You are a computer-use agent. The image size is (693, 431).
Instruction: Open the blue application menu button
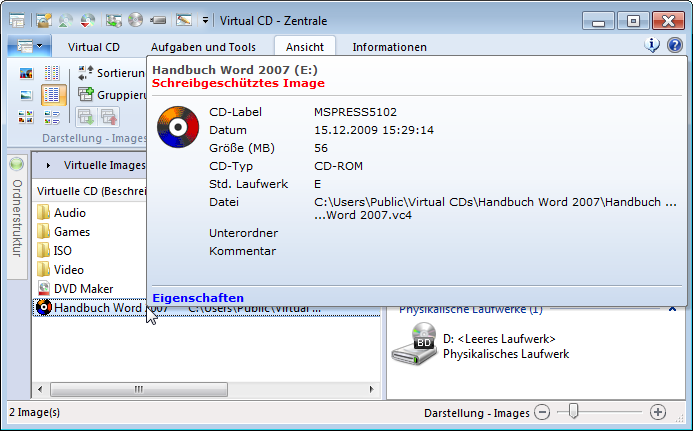(29, 46)
